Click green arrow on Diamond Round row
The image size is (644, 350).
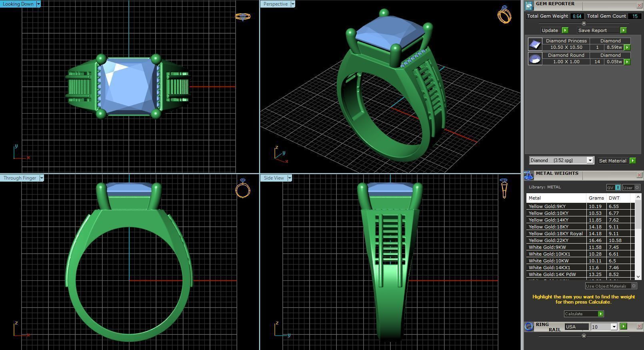pos(627,62)
